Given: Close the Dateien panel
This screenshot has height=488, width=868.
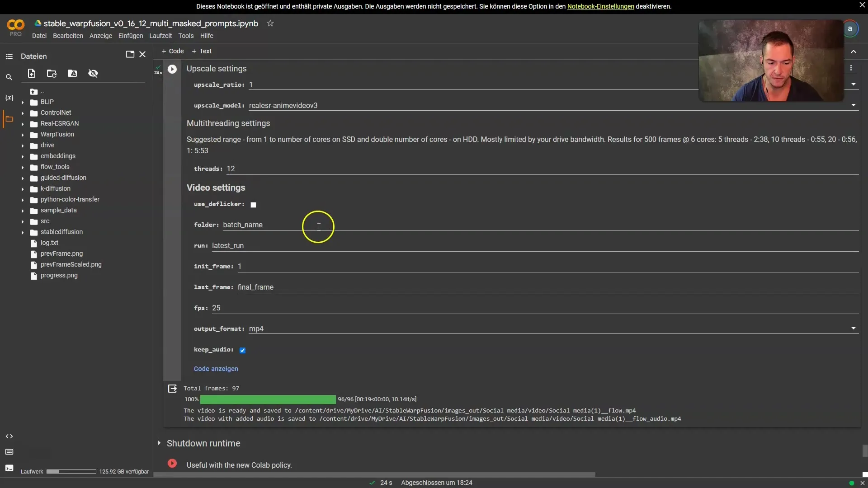Looking at the screenshot, I should 142,54.
